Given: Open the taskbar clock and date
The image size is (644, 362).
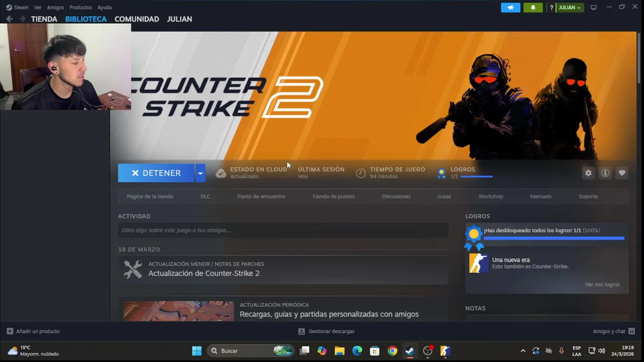Looking at the screenshot, I should (x=622, y=351).
